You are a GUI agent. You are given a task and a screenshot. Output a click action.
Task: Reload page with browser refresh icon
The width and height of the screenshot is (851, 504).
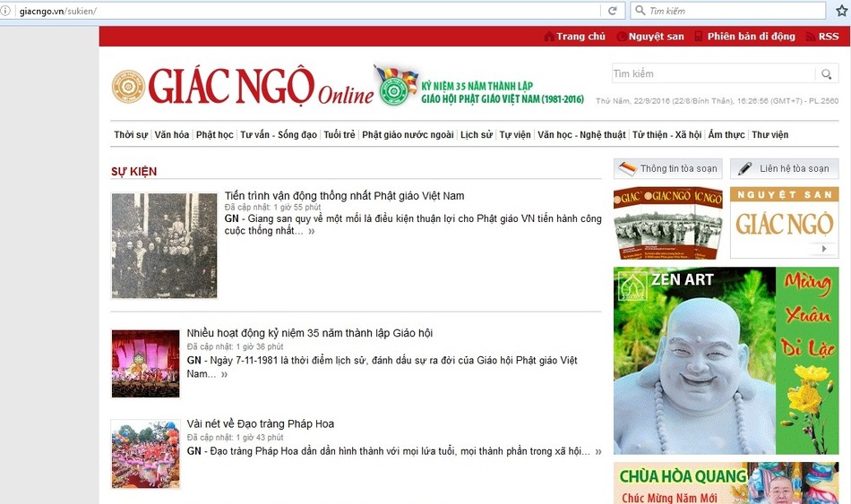tap(612, 11)
